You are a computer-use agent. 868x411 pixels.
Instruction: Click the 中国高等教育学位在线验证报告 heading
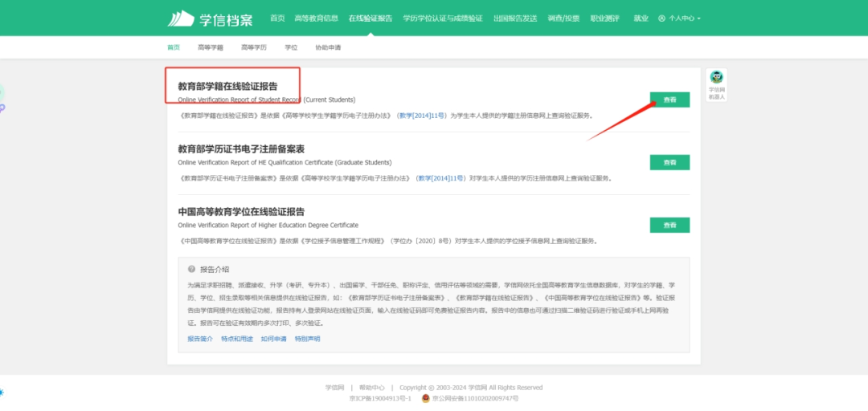click(x=241, y=212)
